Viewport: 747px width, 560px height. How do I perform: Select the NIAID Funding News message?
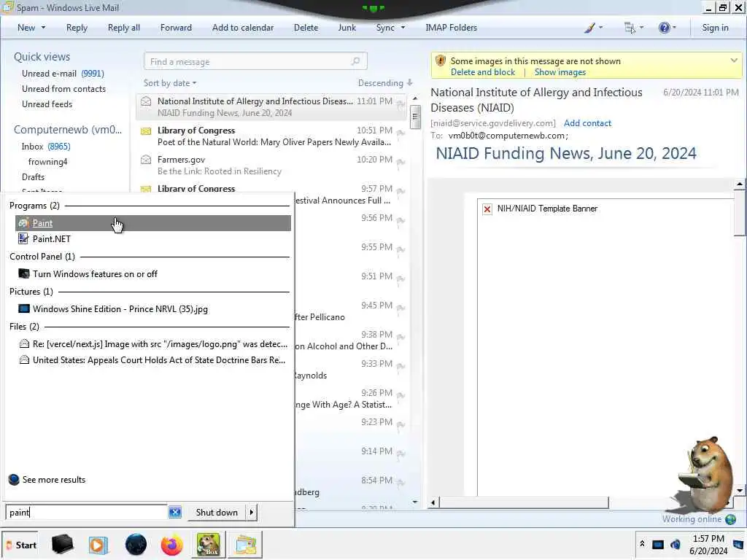point(271,106)
